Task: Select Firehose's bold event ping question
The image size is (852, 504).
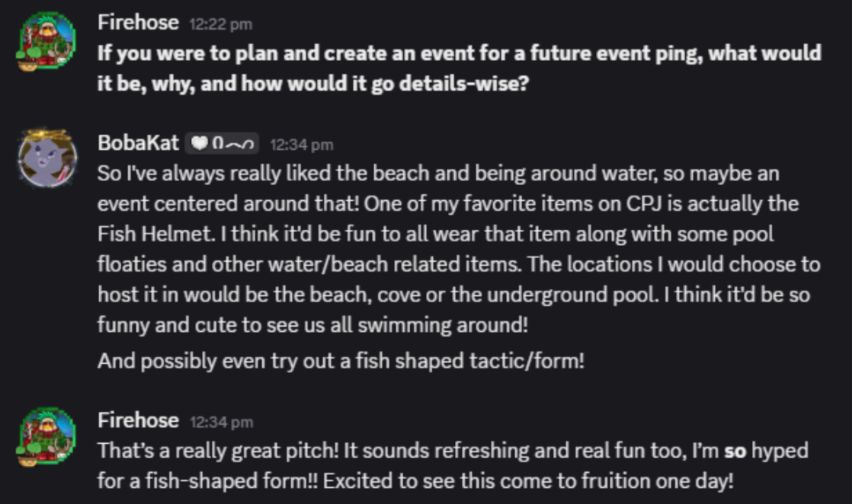Action: click(x=459, y=53)
